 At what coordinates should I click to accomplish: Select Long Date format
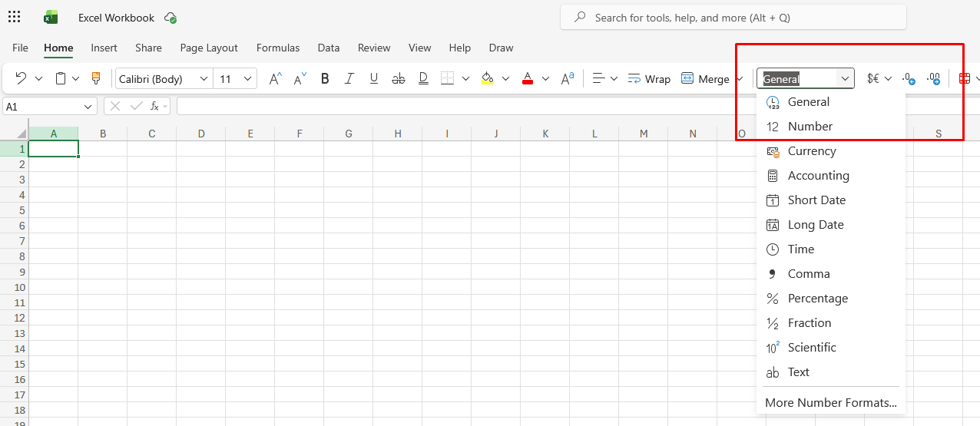click(x=831, y=224)
